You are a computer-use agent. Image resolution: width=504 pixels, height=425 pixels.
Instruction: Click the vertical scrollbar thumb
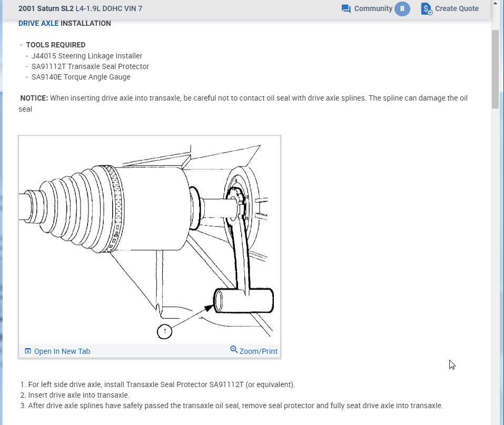tap(495, 68)
